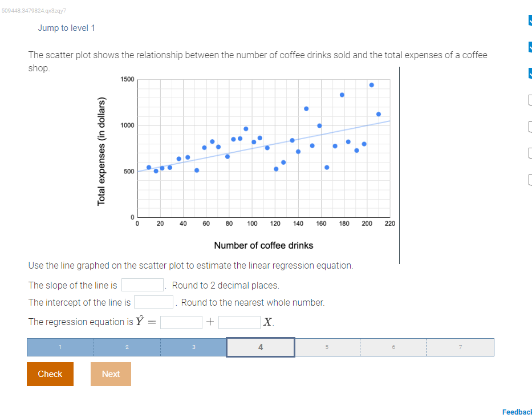532x418 pixels.
Task: Click the first unchecked box icon below the checkmarks
Action: tap(530, 99)
